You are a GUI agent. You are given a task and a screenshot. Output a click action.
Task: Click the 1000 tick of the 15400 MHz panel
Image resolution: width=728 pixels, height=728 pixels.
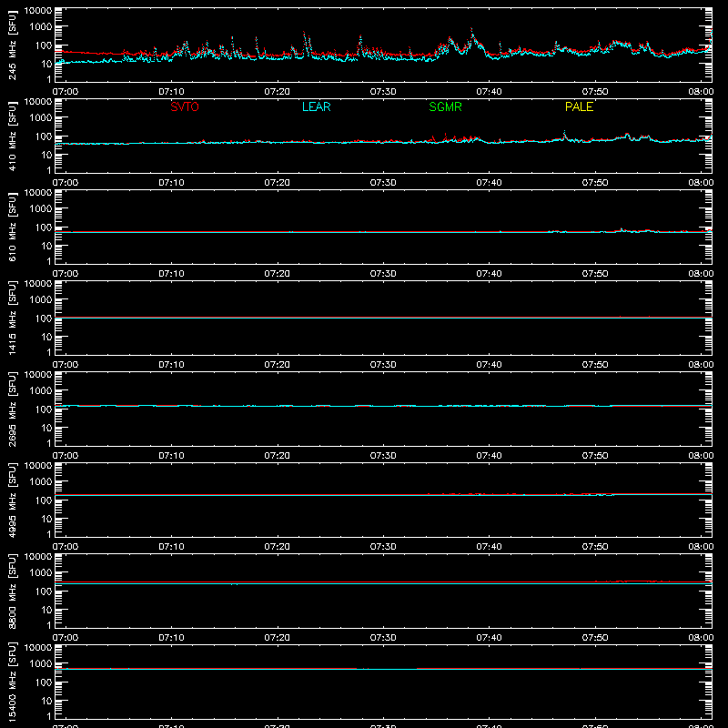pos(41,664)
